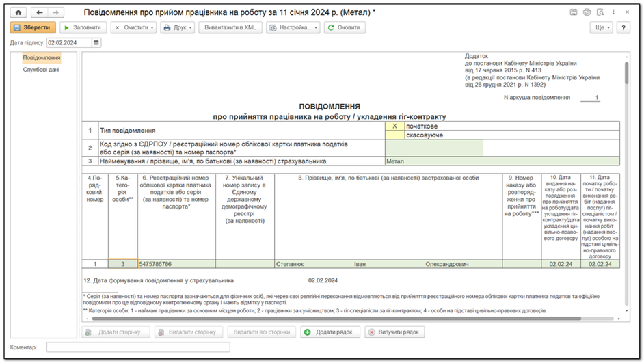Mark the 'скасовуюче' type cell
The width and height of the screenshot is (644, 363).
click(x=394, y=135)
